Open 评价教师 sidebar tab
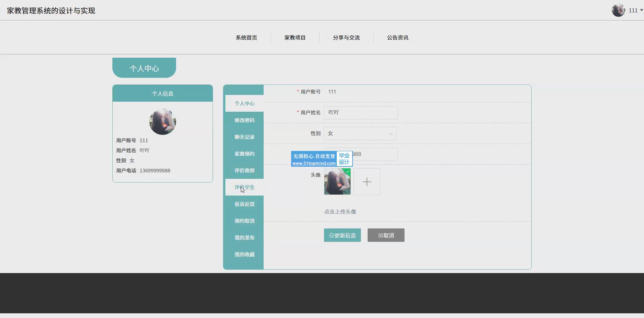Viewport: 644px width, 318px height. point(245,170)
